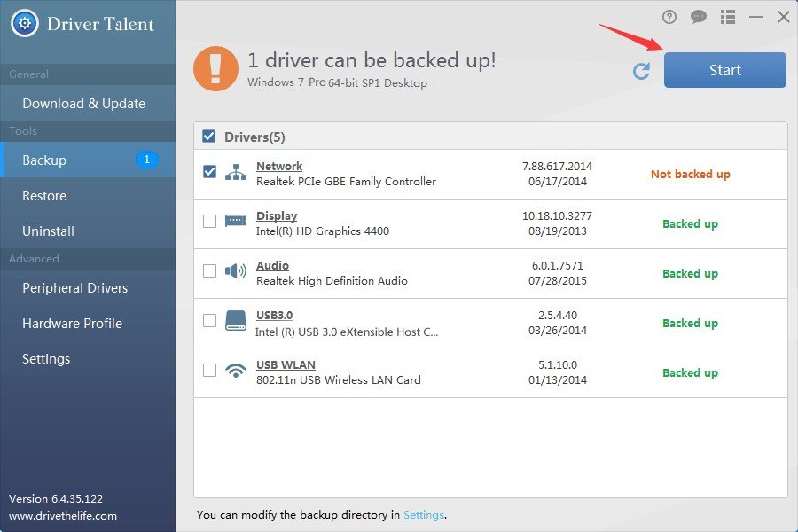This screenshot has height=532, width=798.
Task: Uncheck the Drivers(5) select-all checkbox
Action: [x=208, y=137]
